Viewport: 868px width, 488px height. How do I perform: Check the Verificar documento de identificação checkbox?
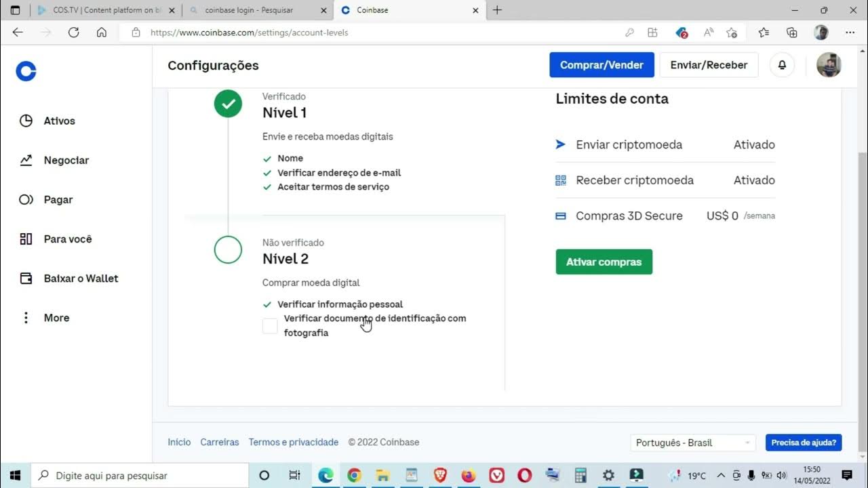click(x=270, y=326)
